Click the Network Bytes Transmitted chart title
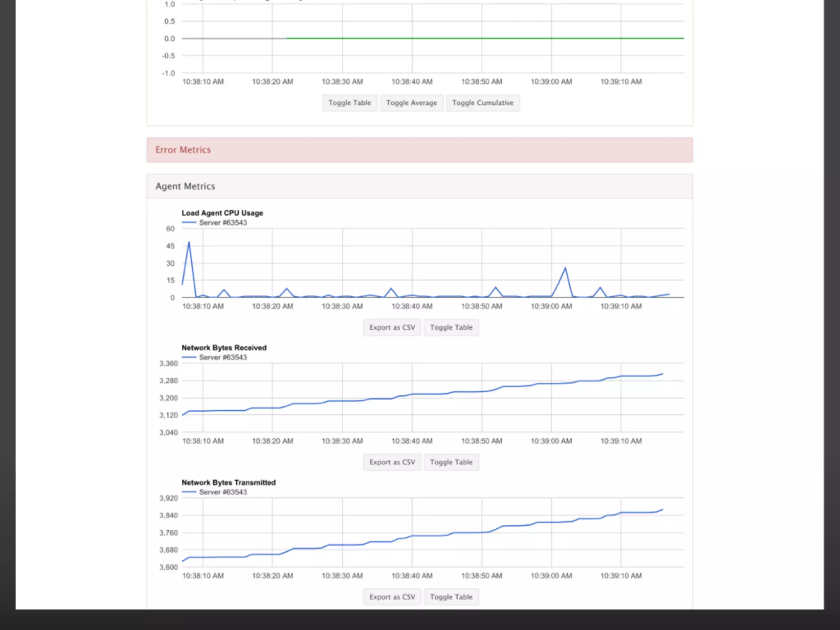Screen dimensions: 840x630 (228, 483)
